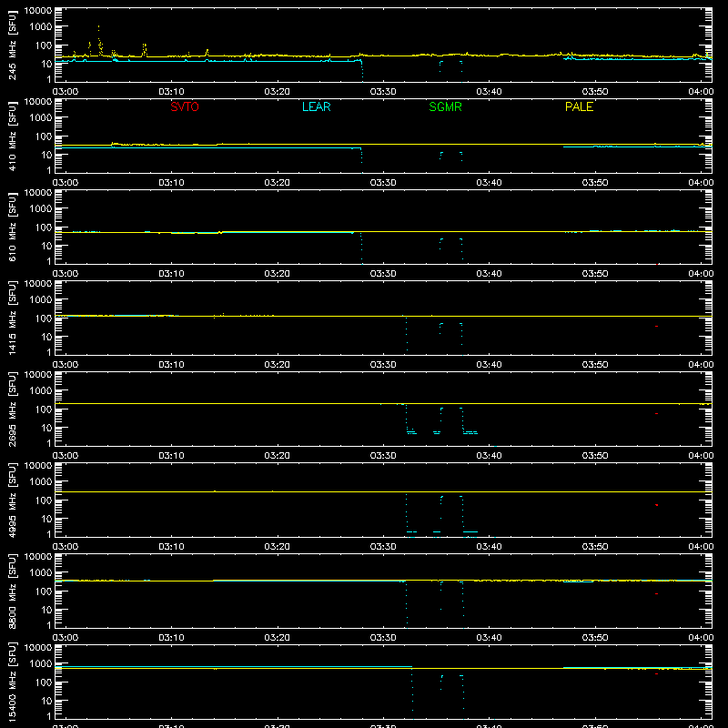
Task: Select the 15400 MHz [SFU] axis label
Action: tap(12, 682)
